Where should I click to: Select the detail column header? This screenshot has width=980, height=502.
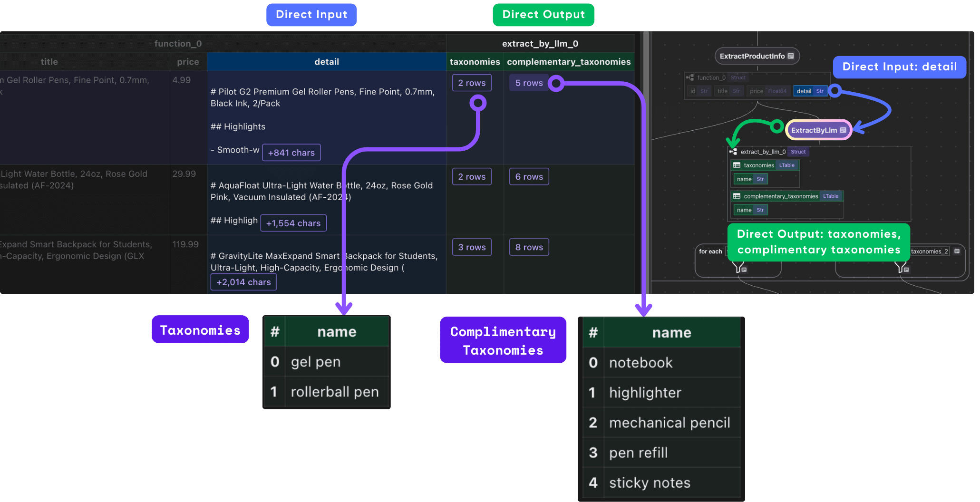tap(326, 62)
